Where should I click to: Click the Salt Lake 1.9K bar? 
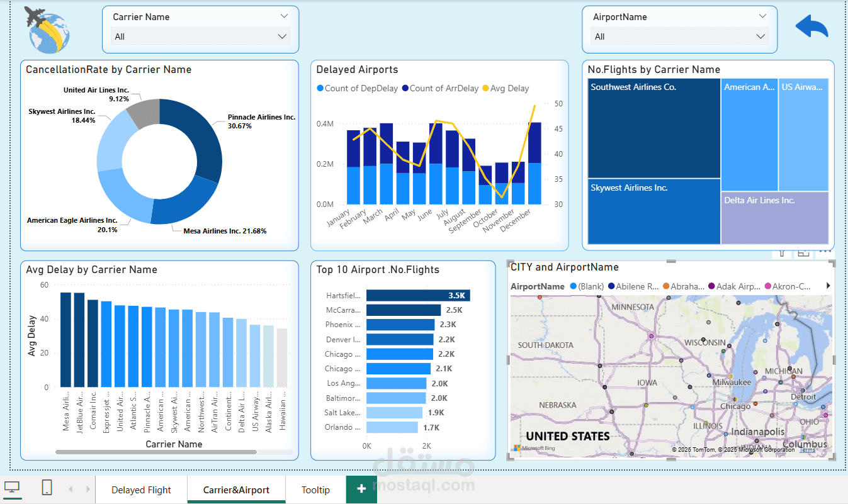tap(394, 412)
